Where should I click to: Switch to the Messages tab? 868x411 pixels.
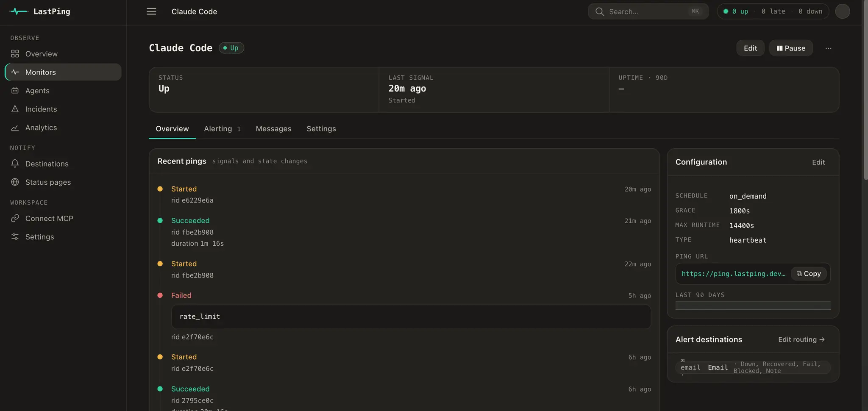(273, 129)
